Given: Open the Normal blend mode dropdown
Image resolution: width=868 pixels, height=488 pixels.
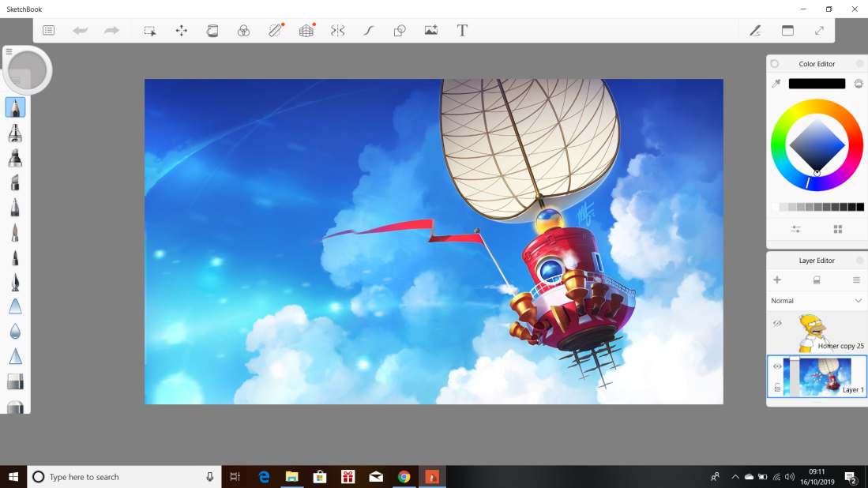Looking at the screenshot, I should pyautogui.click(x=816, y=301).
